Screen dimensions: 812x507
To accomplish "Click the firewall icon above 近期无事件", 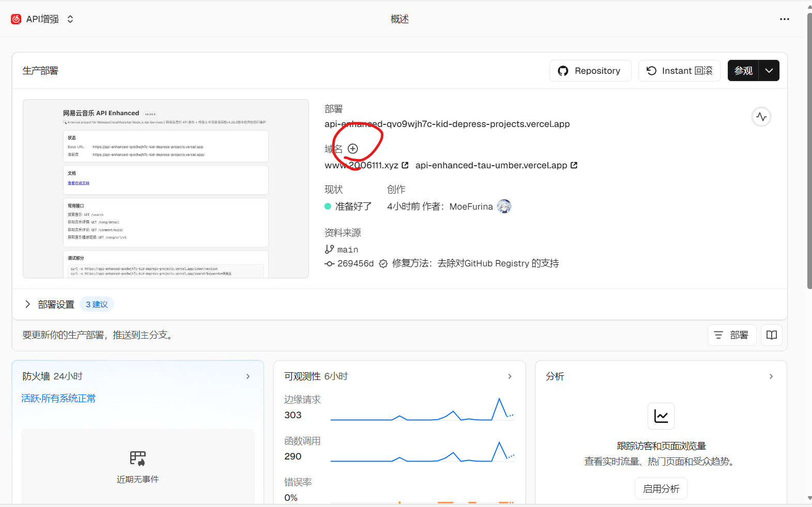I will pos(138,458).
